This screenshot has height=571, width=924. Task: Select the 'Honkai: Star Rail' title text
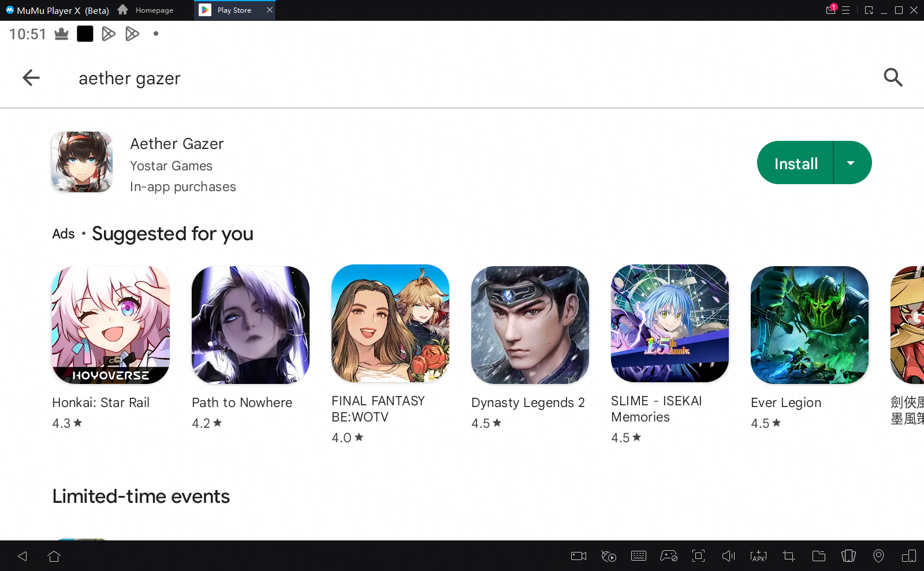[100, 403]
